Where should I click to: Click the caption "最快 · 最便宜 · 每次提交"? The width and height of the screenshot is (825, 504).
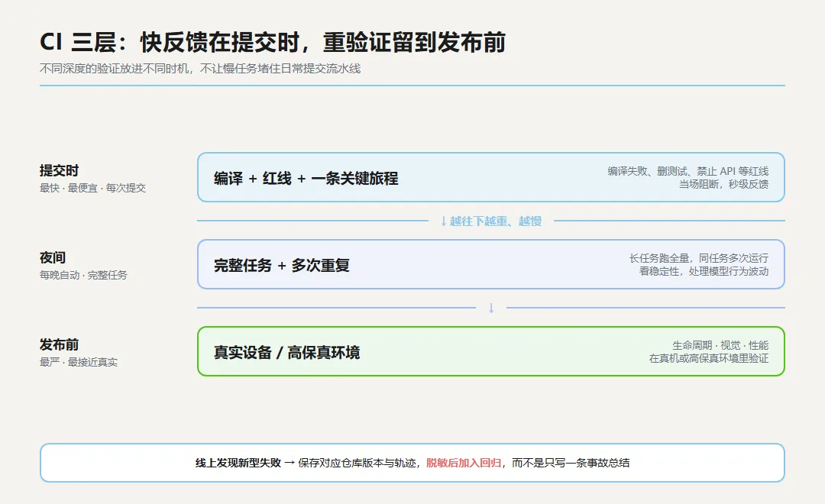pos(92,188)
